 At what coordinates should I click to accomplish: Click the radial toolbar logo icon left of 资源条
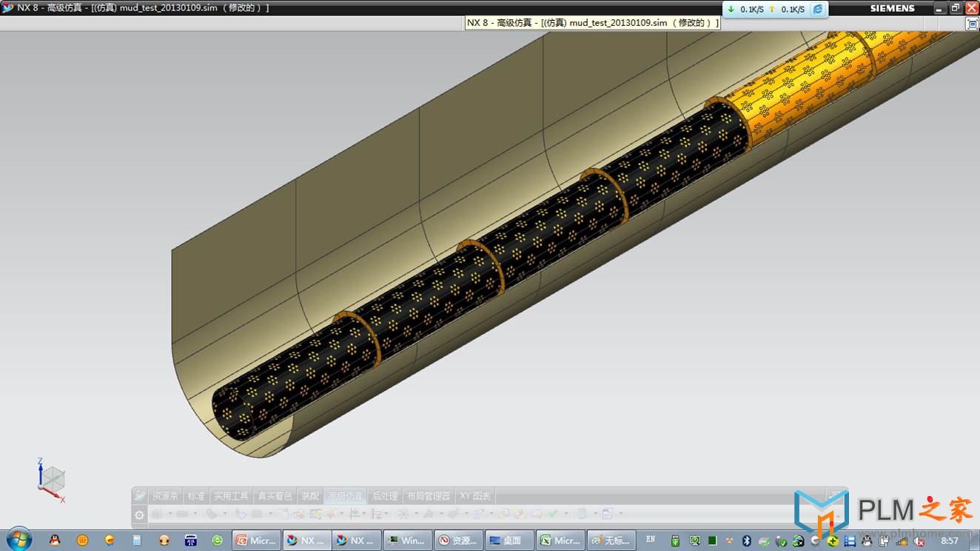pos(139,495)
